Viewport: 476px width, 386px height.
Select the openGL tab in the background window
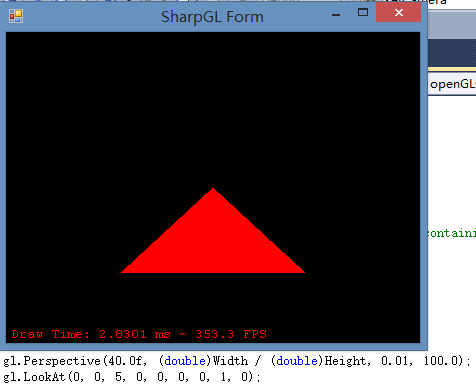(452, 85)
